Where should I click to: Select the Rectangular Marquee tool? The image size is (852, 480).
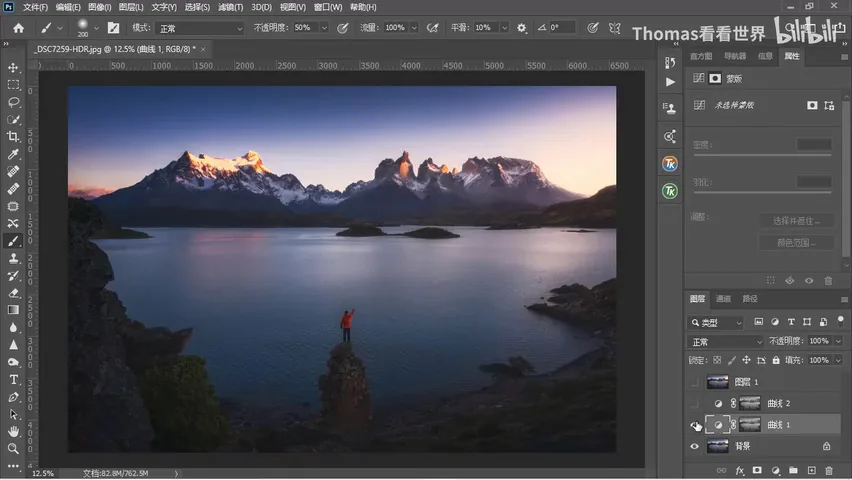pos(13,85)
